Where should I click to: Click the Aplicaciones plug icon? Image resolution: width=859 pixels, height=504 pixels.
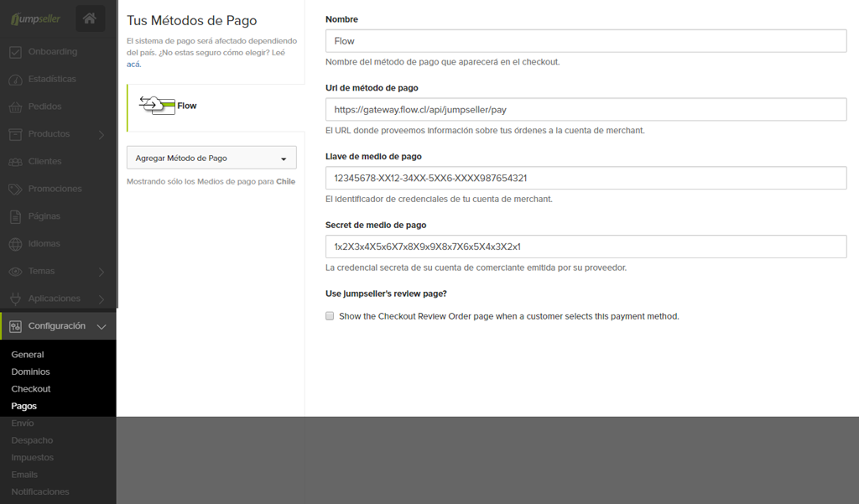pyautogui.click(x=15, y=299)
